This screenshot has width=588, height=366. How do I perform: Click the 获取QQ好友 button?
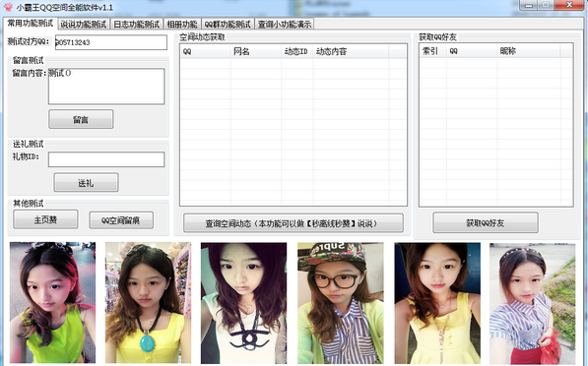click(486, 223)
